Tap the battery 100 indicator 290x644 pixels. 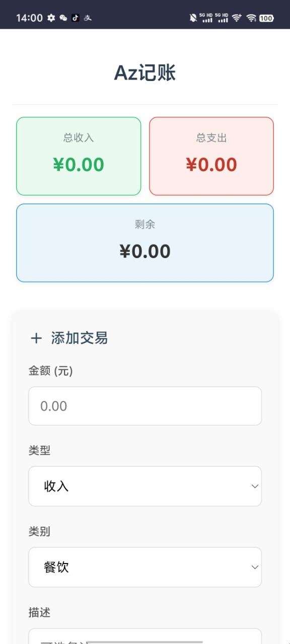point(266,18)
